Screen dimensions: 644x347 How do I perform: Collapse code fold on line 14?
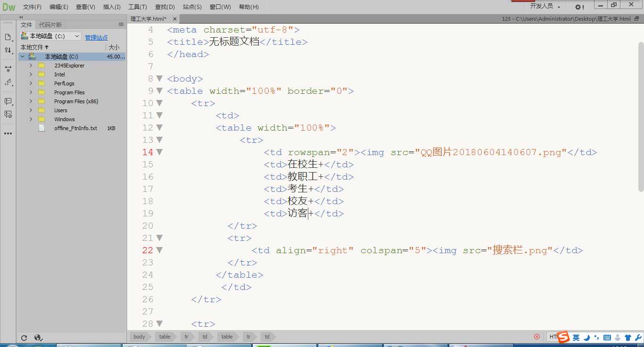click(159, 152)
